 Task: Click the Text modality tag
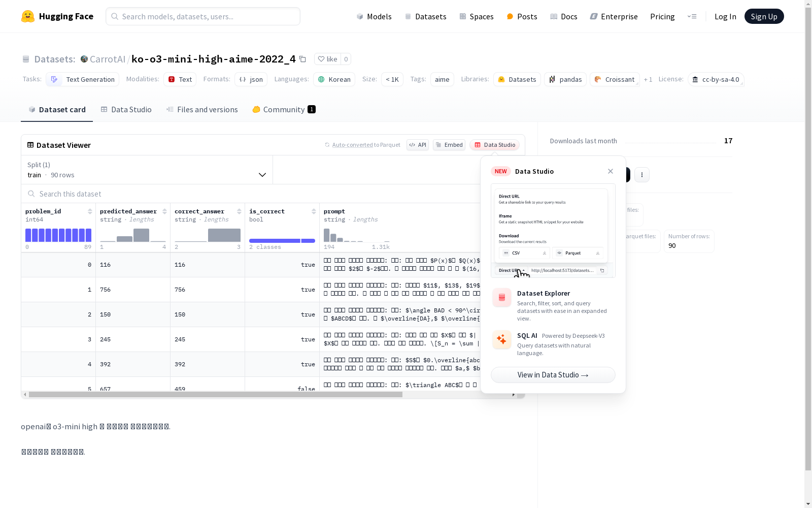coord(180,79)
